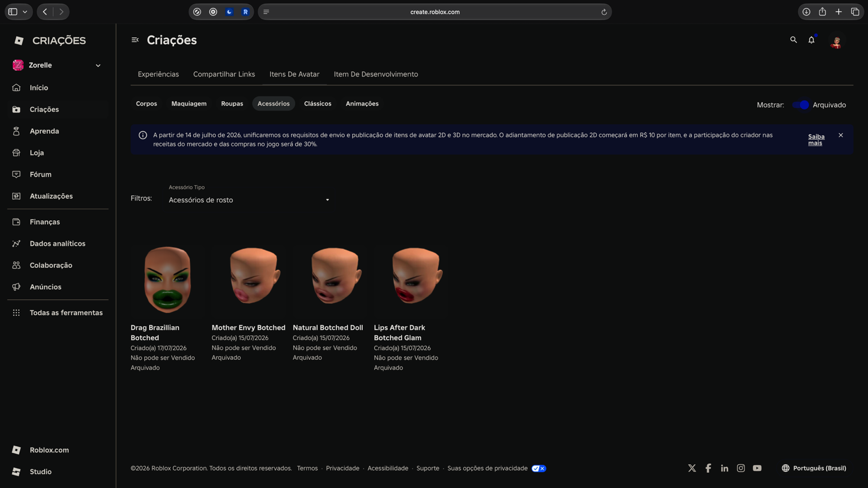The height and width of the screenshot is (488, 868).
Task: Select the Itens De Avatar tab
Action: click(294, 75)
